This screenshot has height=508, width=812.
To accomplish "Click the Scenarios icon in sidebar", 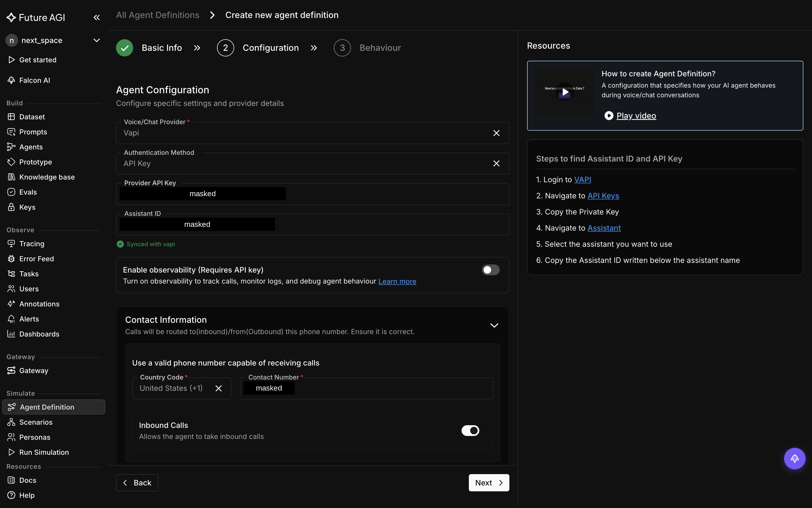I will point(11,422).
